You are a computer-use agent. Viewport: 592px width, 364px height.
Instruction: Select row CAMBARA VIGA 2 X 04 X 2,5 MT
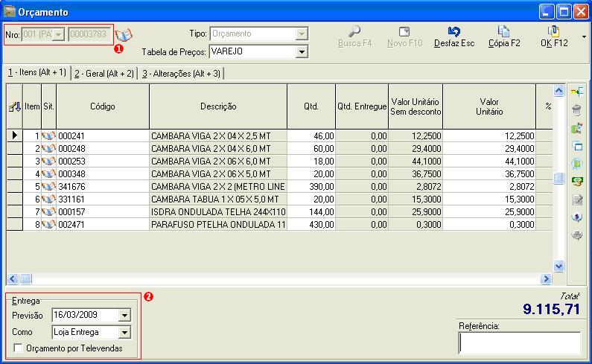click(x=218, y=136)
